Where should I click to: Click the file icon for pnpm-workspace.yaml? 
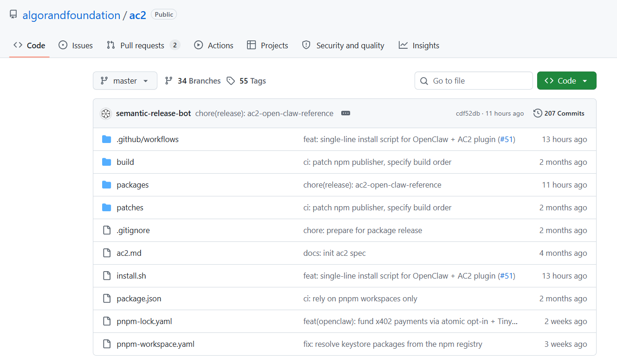107,344
